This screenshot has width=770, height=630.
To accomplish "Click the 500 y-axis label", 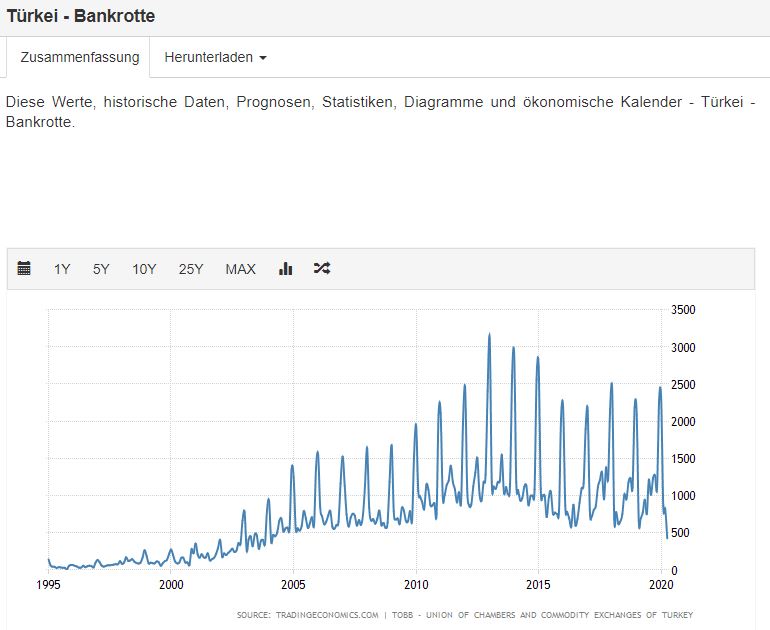I will pos(680,533).
